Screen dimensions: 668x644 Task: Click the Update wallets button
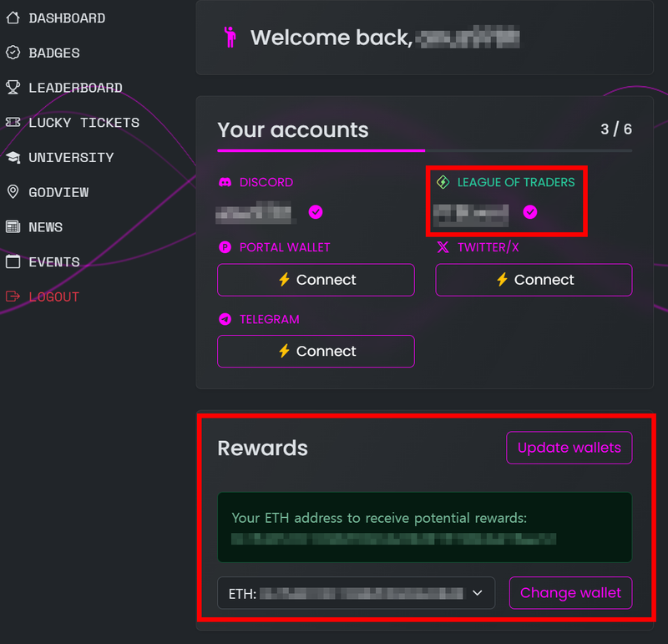(x=569, y=448)
